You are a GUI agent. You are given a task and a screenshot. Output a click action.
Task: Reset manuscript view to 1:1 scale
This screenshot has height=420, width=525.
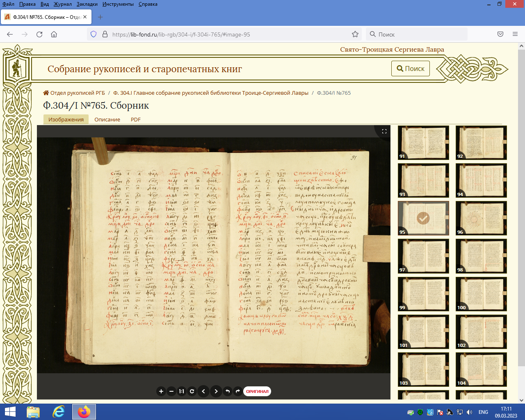pyautogui.click(x=181, y=391)
